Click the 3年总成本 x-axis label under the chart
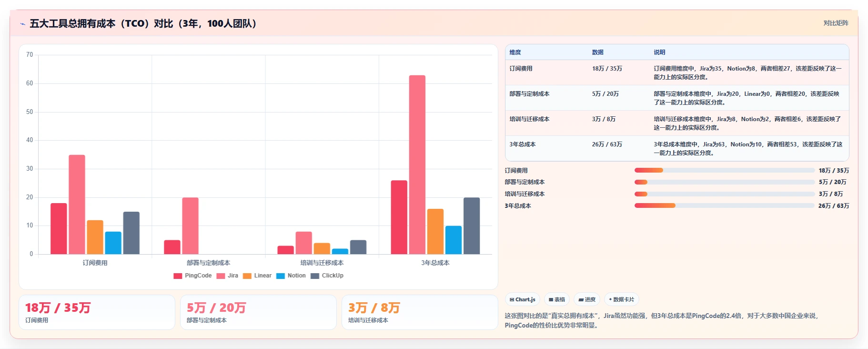868x349 pixels. [435, 263]
